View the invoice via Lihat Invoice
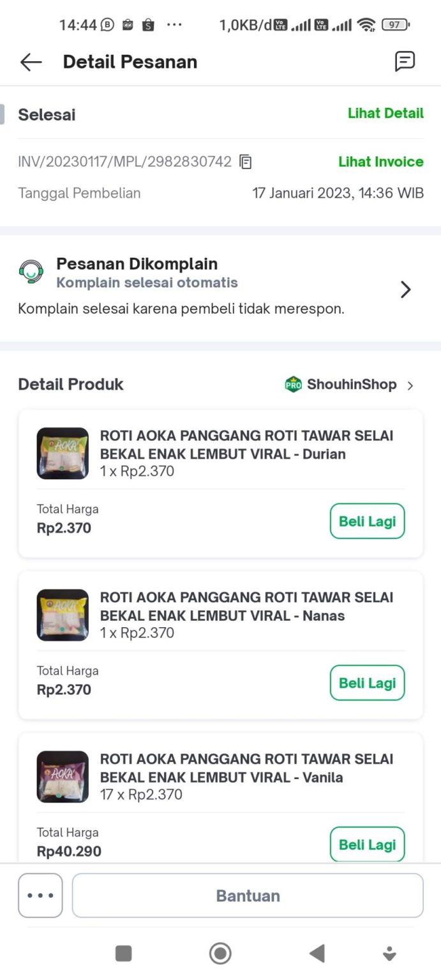The width and height of the screenshot is (441, 980). point(380,162)
